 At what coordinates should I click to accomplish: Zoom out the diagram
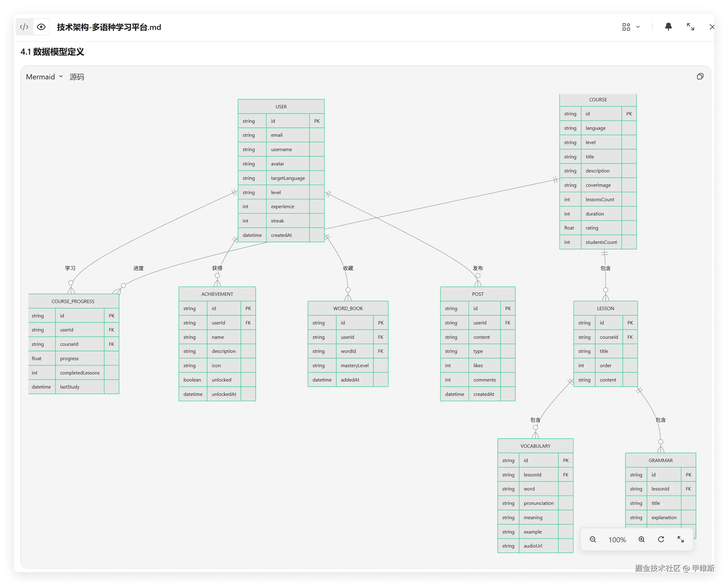pos(593,539)
